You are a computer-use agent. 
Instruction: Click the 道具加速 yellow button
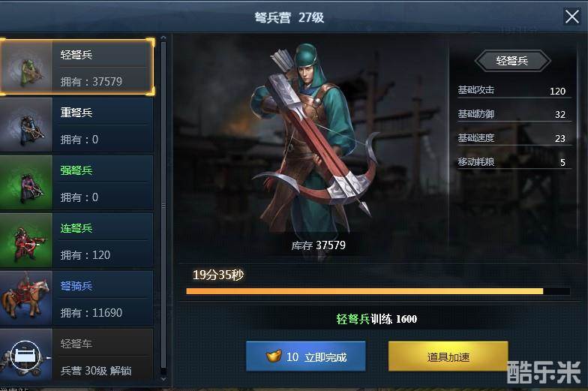pos(448,356)
